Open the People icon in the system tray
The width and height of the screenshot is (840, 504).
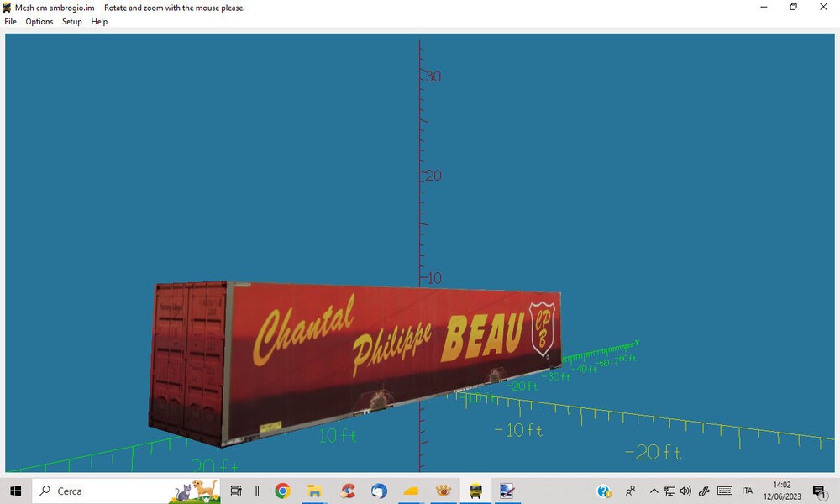pos(631,491)
